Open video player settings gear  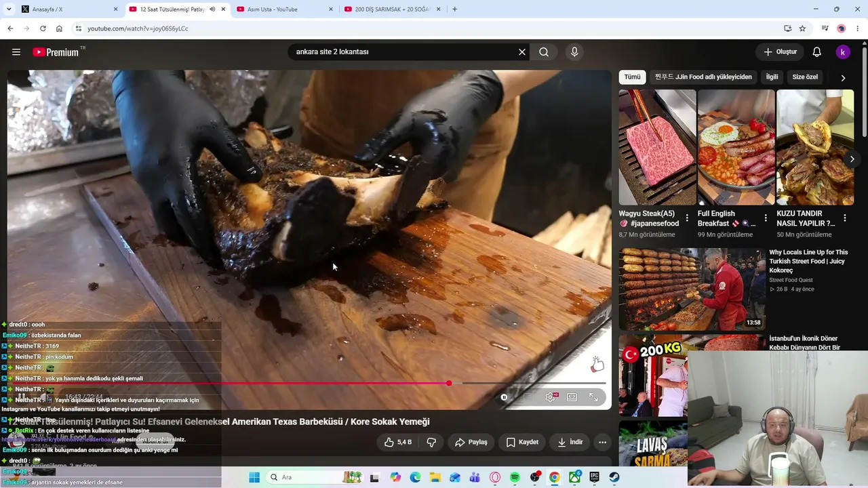[x=550, y=397]
